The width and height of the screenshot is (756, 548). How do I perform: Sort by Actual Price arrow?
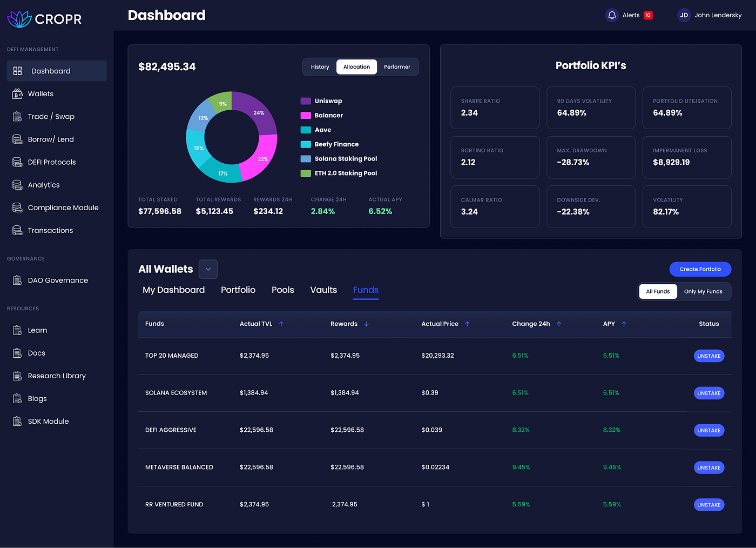click(468, 324)
